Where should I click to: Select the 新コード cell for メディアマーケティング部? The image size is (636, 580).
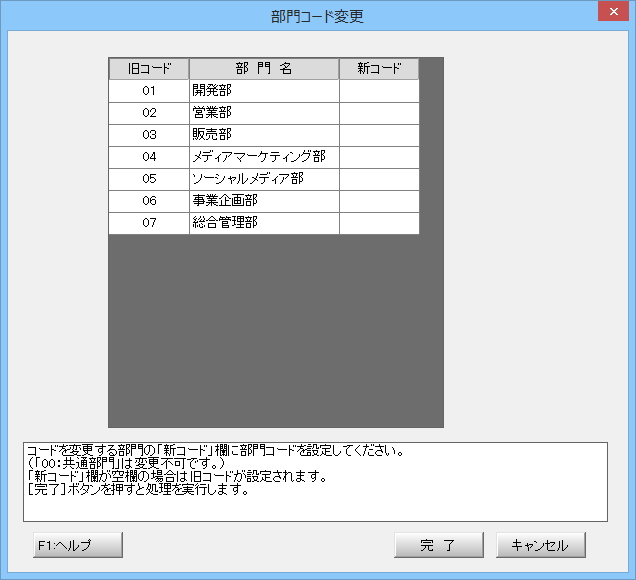[x=379, y=157]
